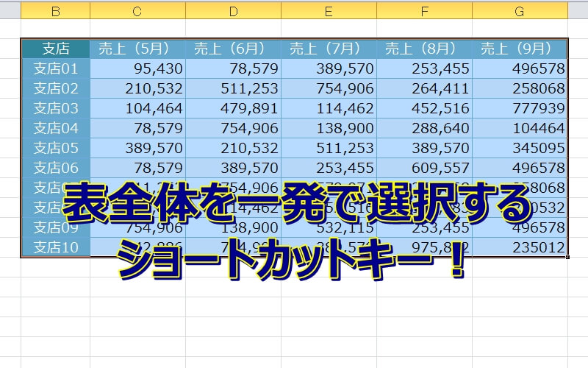
Task: Click 114,462 in 支店03 July column
Action: click(329, 108)
